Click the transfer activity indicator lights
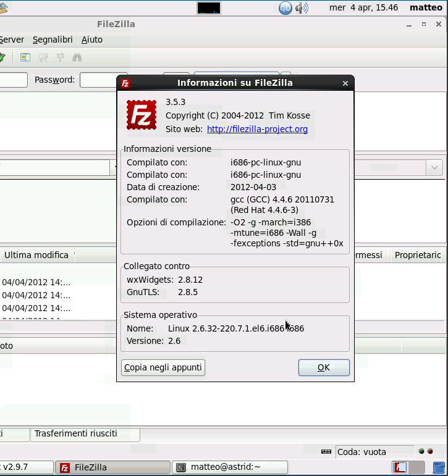This screenshot has height=476, width=448. pos(425,452)
